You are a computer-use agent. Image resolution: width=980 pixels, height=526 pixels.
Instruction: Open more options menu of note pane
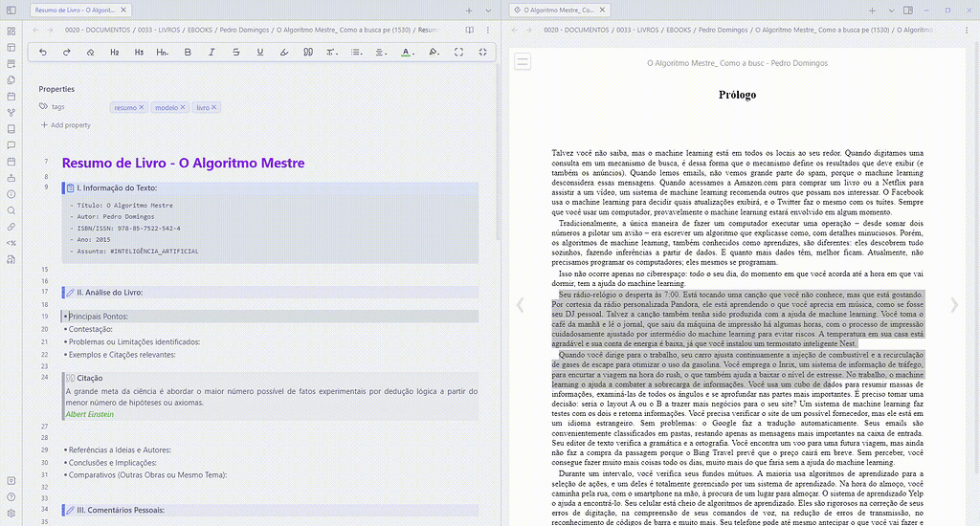[x=488, y=30]
